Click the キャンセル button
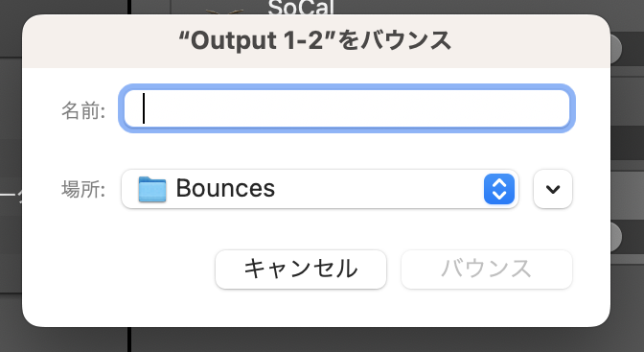The image size is (644, 352). pyautogui.click(x=301, y=269)
